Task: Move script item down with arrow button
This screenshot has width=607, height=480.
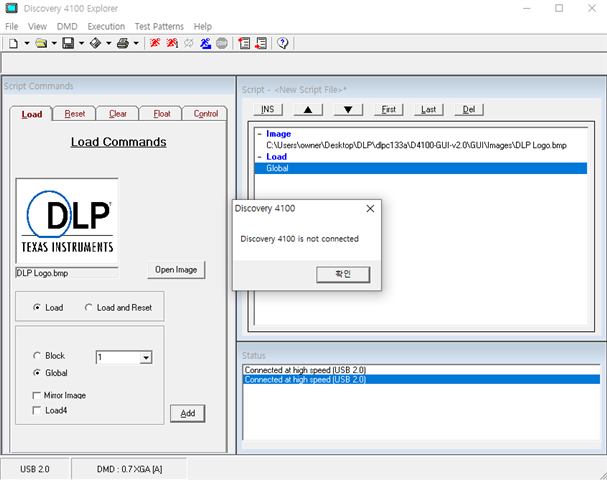Action: [x=348, y=110]
